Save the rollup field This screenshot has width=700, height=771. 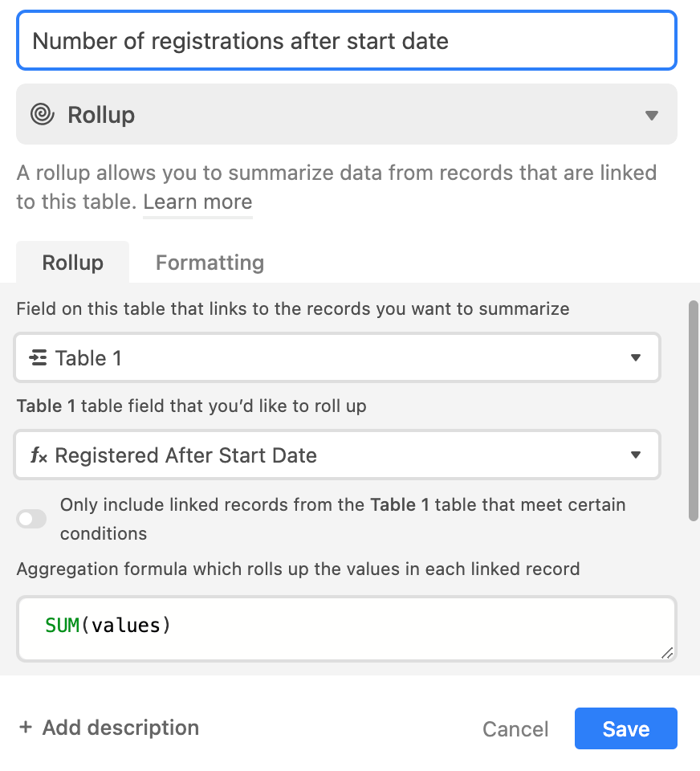(x=626, y=728)
